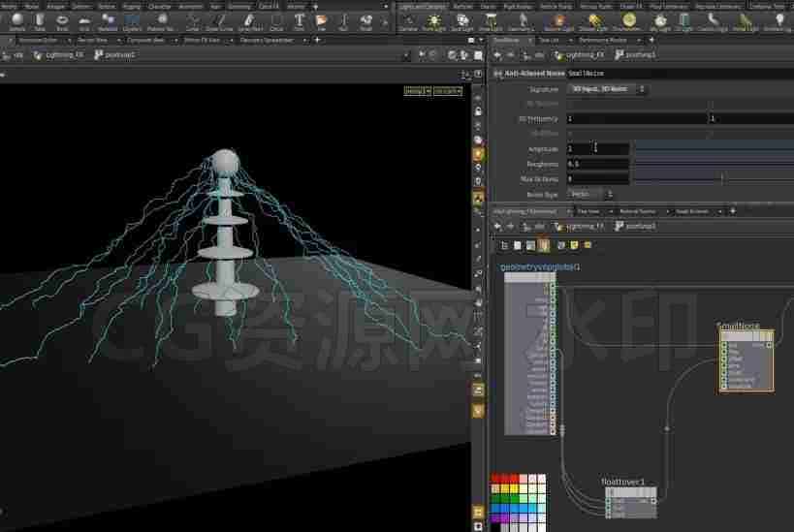The image size is (794, 532).
Task: Open the viewport pane options arrow
Action: coord(481,40)
